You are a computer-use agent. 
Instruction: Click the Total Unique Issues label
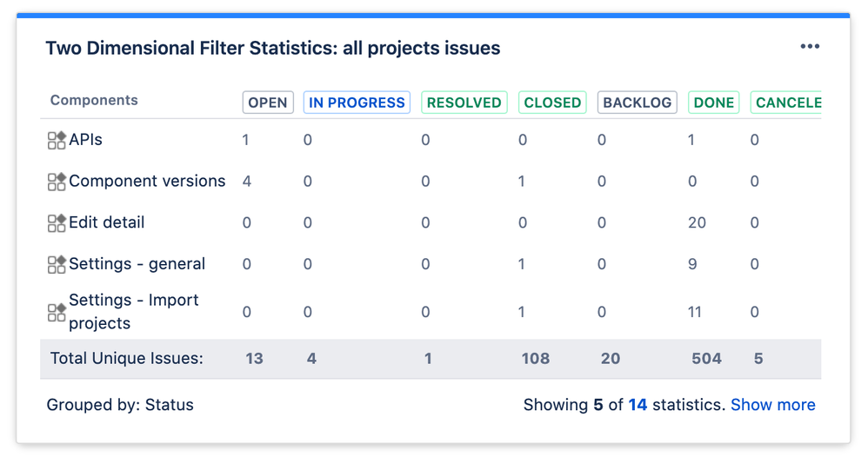click(x=127, y=359)
